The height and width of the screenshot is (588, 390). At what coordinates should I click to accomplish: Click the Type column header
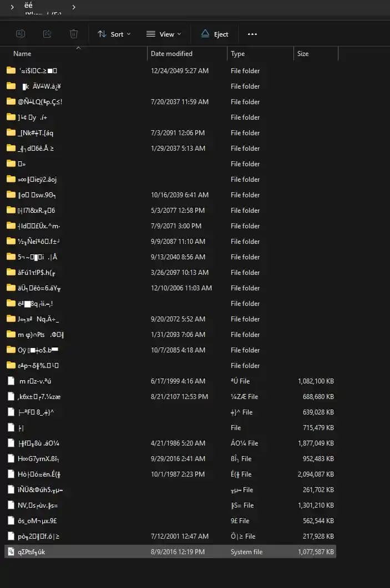pyautogui.click(x=238, y=54)
